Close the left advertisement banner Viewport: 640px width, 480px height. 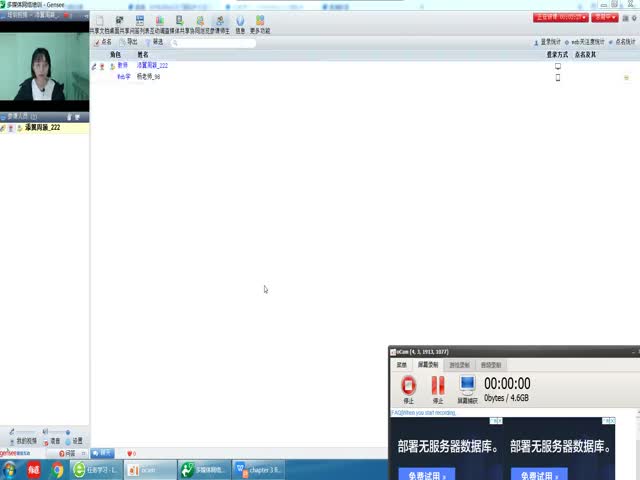pyautogui.click(x=499, y=420)
